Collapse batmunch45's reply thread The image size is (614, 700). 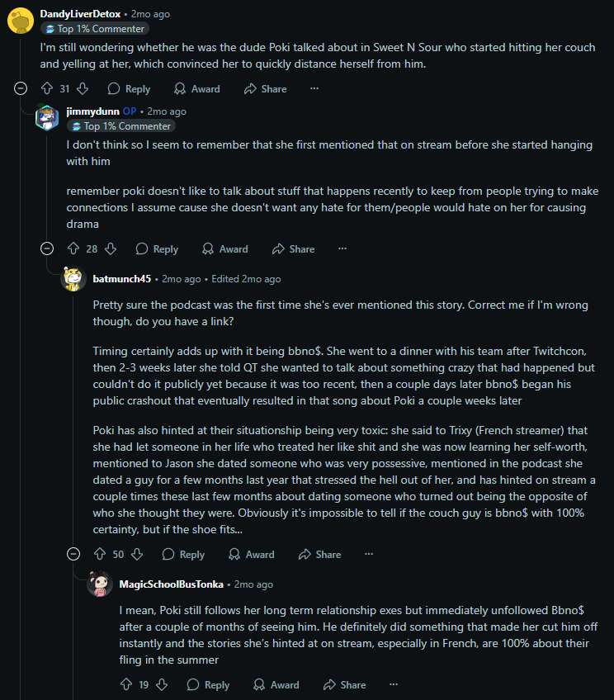[73, 555]
